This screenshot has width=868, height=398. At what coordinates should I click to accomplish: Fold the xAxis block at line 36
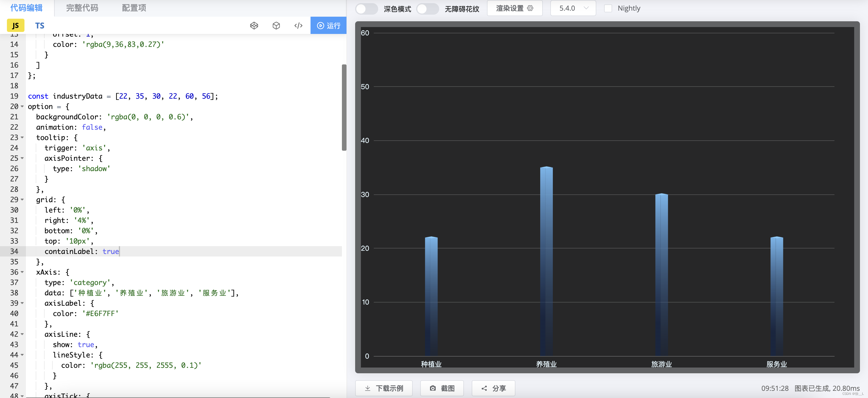(x=22, y=272)
